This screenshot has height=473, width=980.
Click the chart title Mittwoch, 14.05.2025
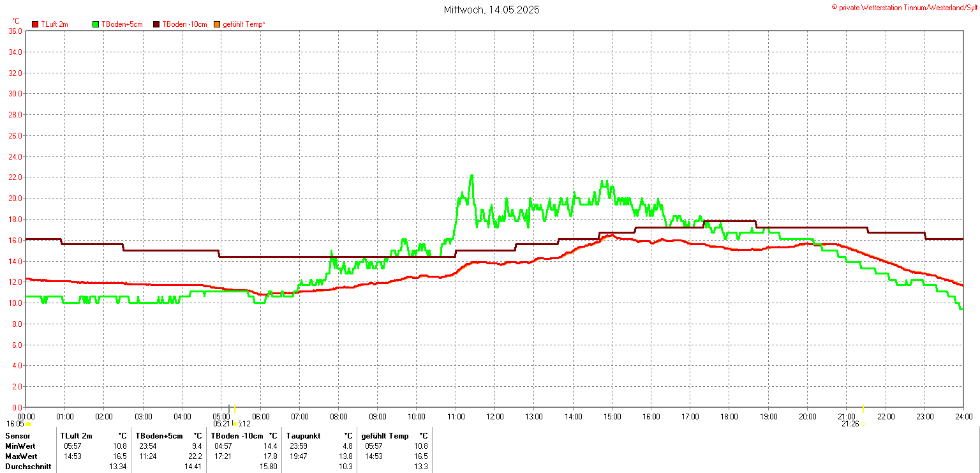coord(491,10)
